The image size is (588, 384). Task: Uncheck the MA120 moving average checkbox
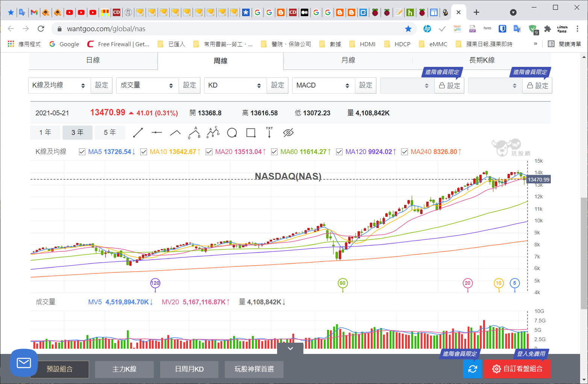click(339, 152)
